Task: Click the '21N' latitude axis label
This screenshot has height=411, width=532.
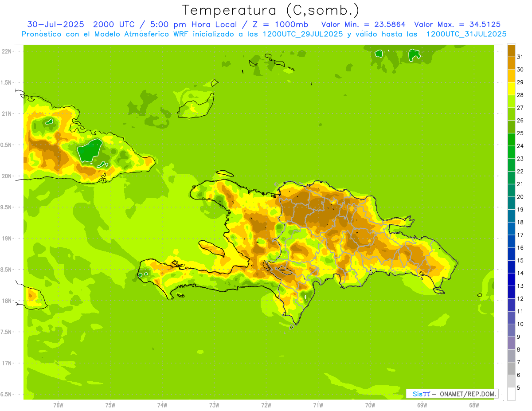Action: [7, 114]
